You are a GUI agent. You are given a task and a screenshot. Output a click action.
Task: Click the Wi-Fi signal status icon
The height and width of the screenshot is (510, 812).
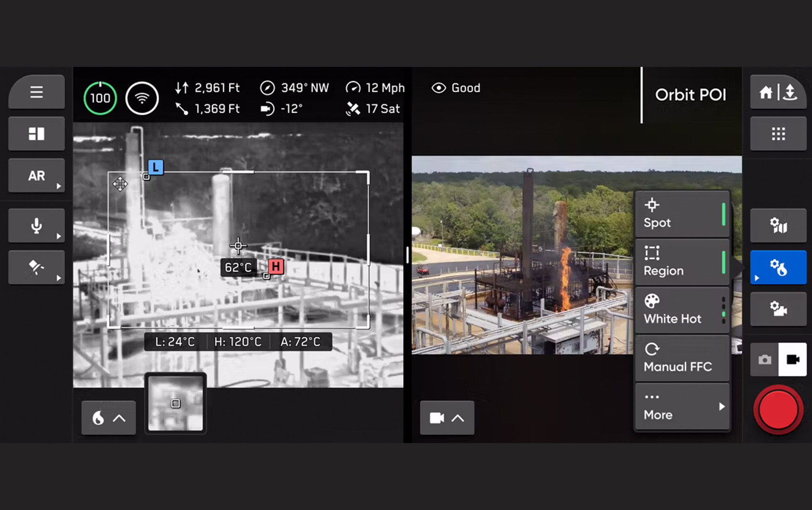142,98
